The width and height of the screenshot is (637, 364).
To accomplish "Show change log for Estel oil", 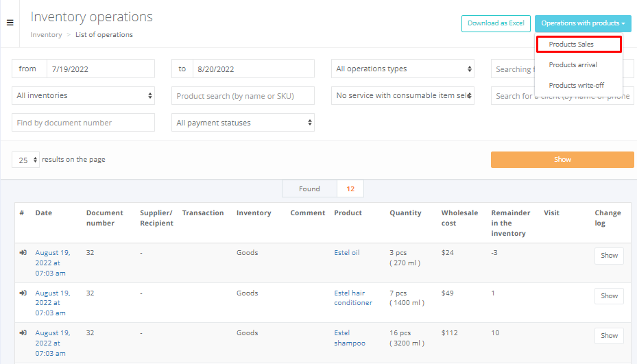I will pos(609,256).
